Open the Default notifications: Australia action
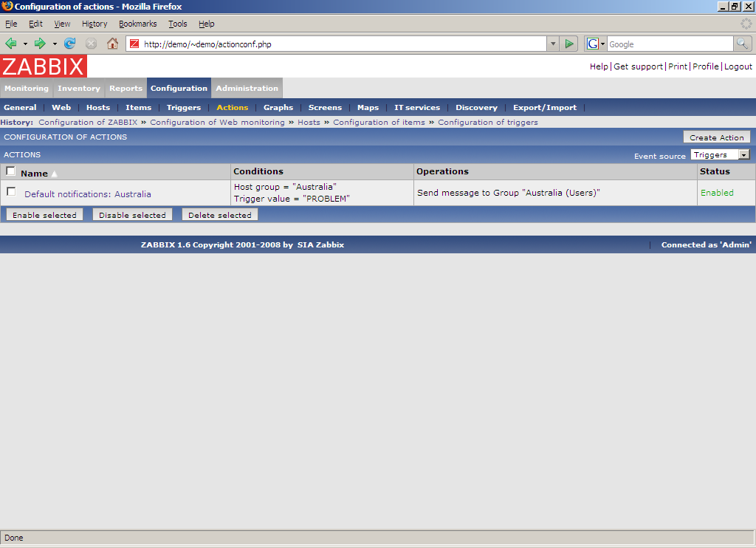The height and width of the screenshot is (548, 756). click(88, 194)
